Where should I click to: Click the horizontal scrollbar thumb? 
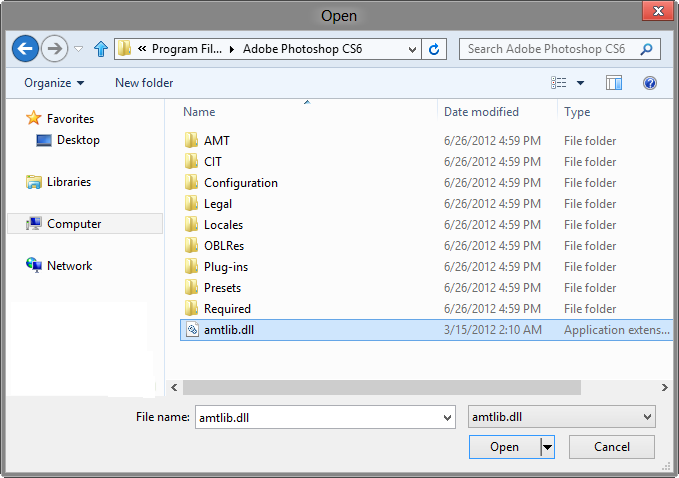tap(382, 388)
